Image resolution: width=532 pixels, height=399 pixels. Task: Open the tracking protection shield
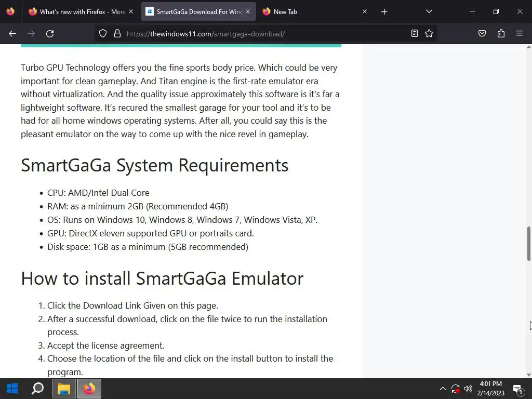(x=103, y=34)
